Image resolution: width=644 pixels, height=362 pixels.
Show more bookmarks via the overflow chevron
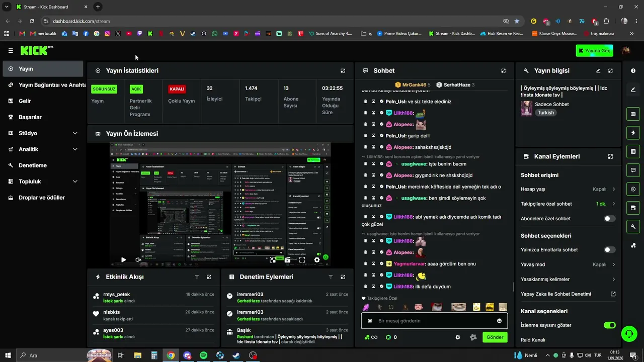[x=631, y=34]
